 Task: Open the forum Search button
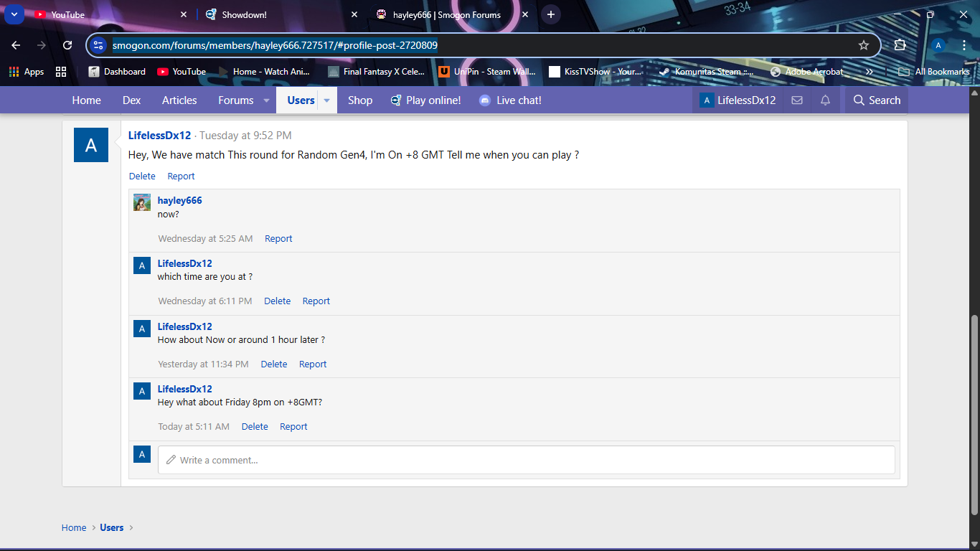pos(877,100)
